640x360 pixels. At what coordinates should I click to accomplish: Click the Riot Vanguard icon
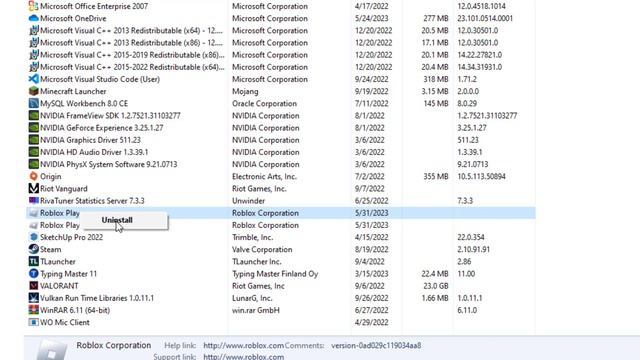tap(33, 189)
